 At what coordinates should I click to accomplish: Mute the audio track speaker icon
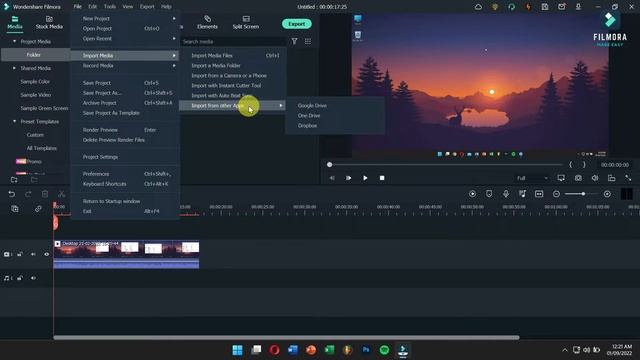coord(33,278)
